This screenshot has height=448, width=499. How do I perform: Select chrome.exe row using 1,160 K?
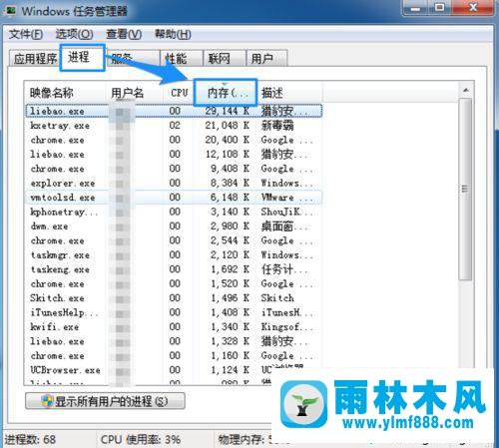tap(174, 356)
